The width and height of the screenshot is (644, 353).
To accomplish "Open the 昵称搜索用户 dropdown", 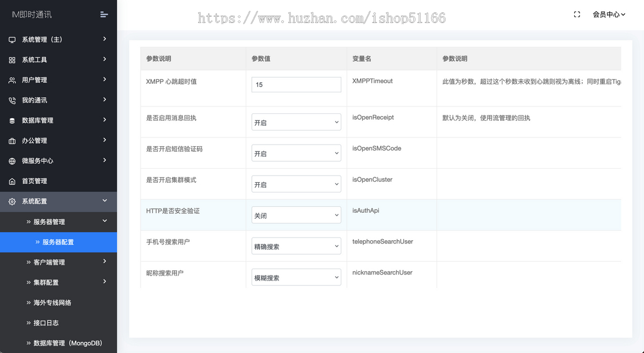I will pos(296,277).
